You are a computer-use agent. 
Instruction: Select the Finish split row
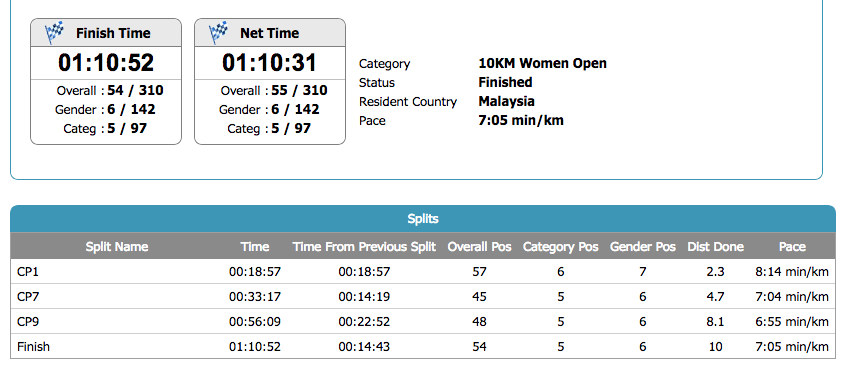(x=423, y=346)
